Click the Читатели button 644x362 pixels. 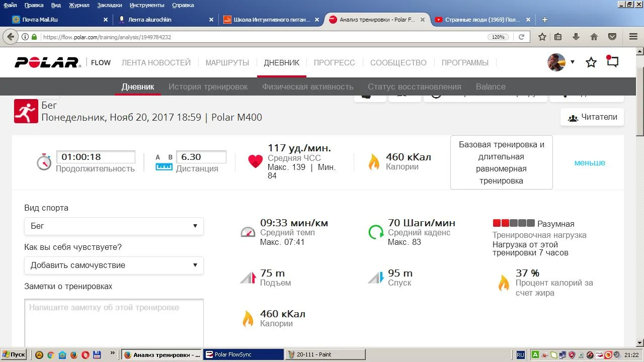click(592, 117)
